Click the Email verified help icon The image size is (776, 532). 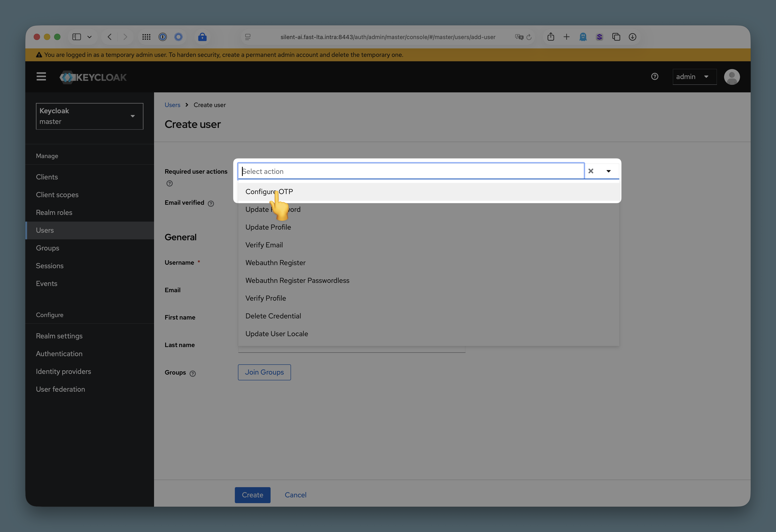tap(211, 203)
